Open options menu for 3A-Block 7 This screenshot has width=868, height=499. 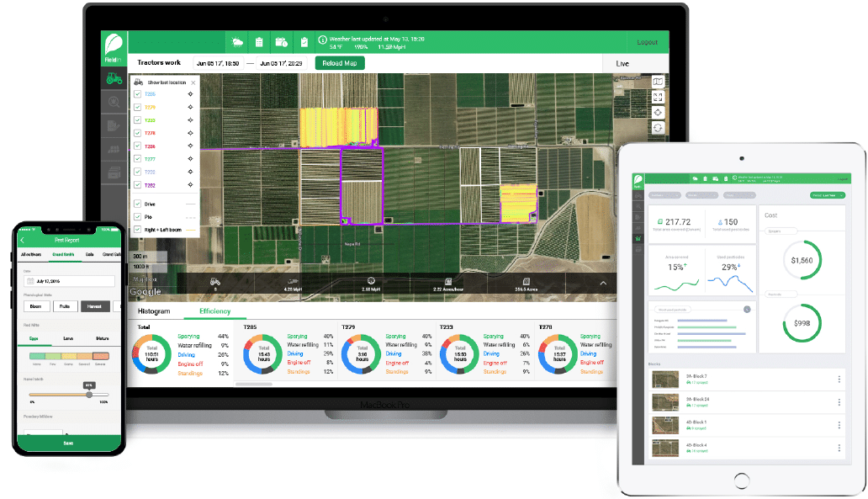(x=839, y=380)
